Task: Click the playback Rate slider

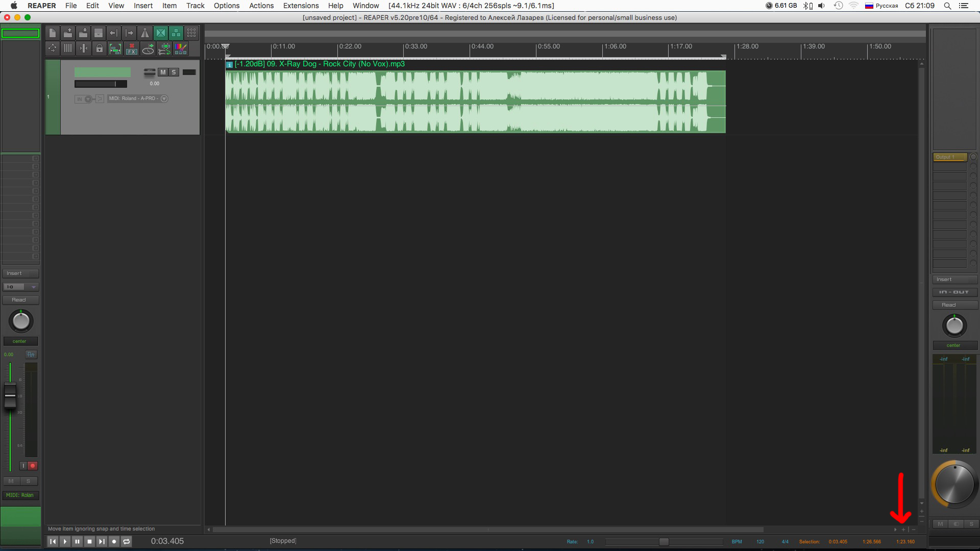Action: [x=664, y=542]
